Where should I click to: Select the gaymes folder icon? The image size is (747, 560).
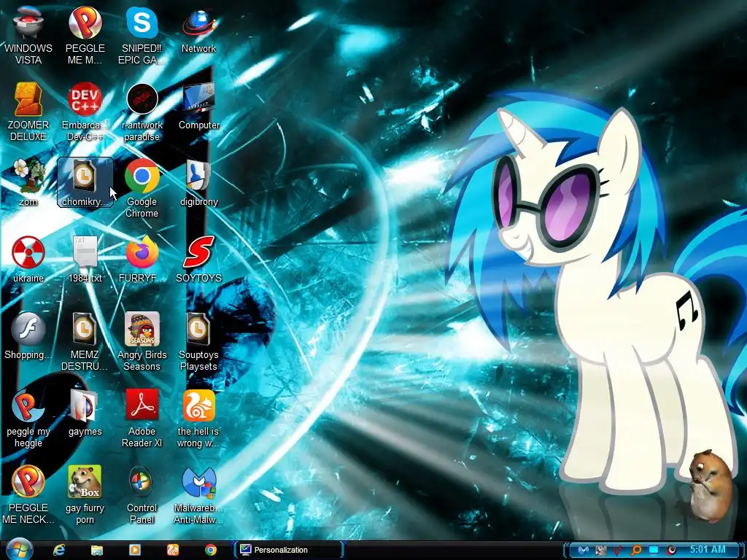[x=85, y=413]
